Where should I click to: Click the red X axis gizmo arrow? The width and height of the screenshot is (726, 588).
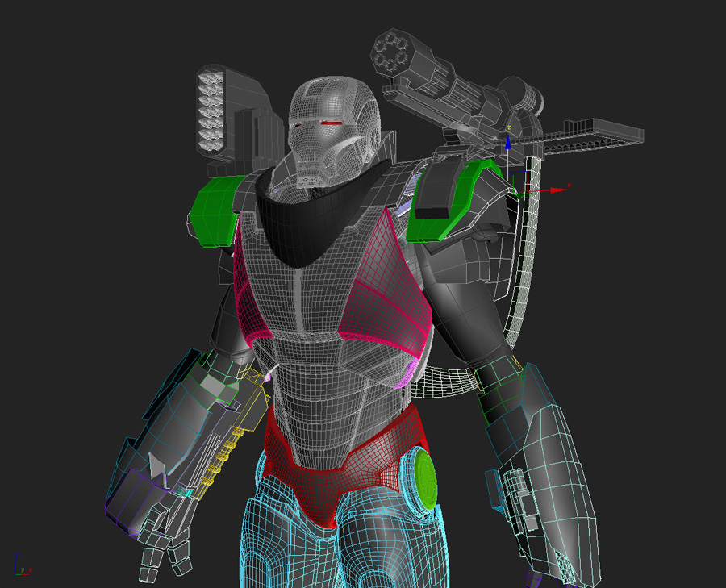pyautogui.click(x=558, y=189)
